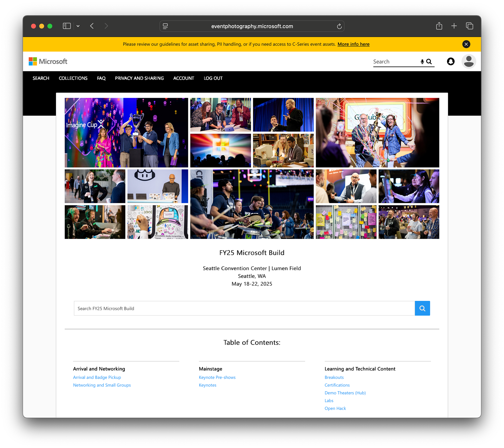
Task: Open the Imagine Cup trophy photo
Action: tap(126, 133)
